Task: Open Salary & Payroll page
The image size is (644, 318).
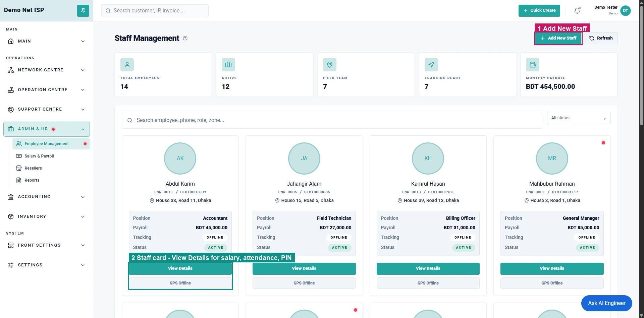Action: click(x=51, y=156)
